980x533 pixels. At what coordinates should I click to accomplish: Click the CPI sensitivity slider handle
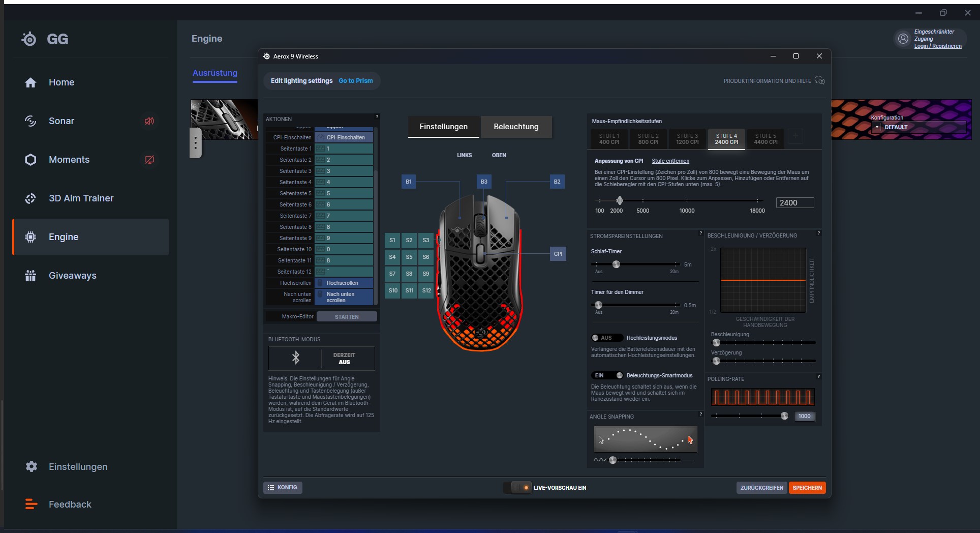coord(619,200)
